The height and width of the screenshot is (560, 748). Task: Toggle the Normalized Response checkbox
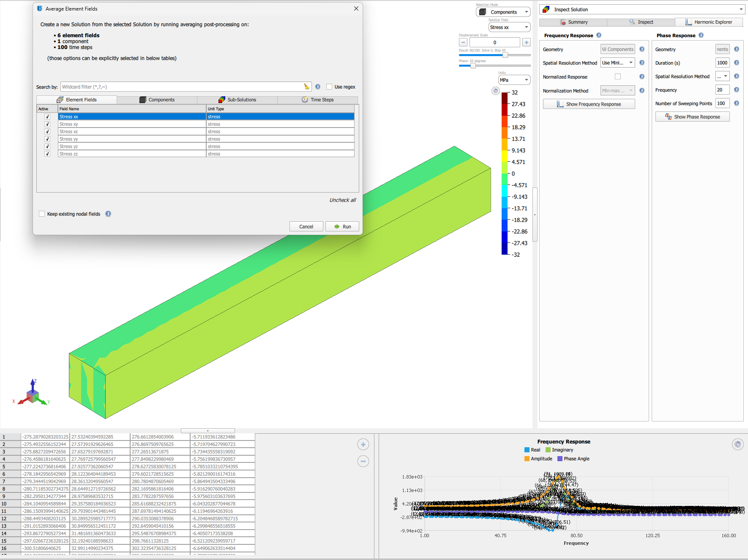(618, 77)
